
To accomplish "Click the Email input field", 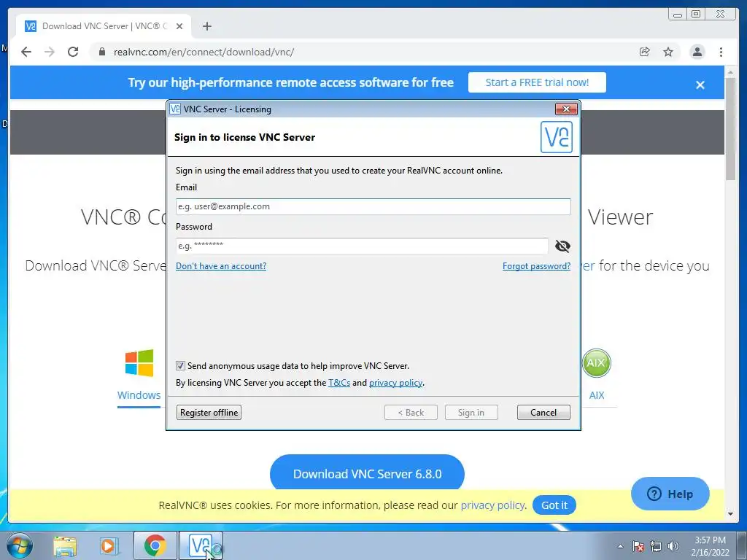I will coord(373,206).
